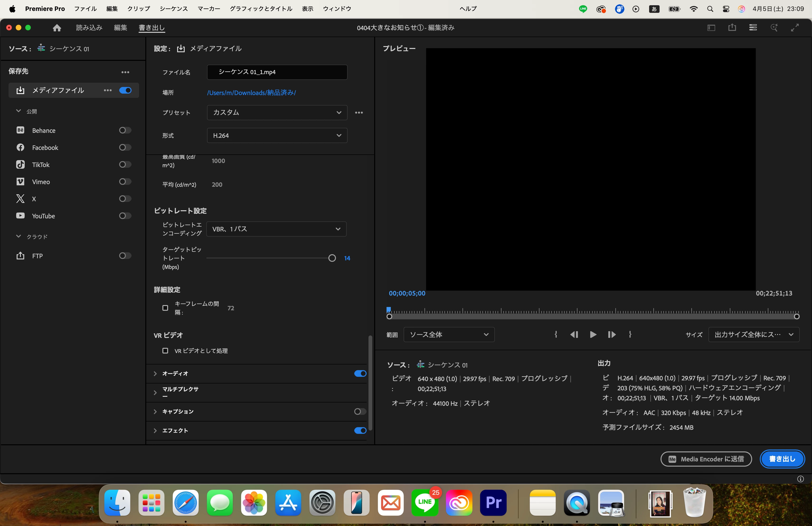This screenshot has height=526, width=812.
Task: Open preset options three-dot menu
Action: [359, 113]
